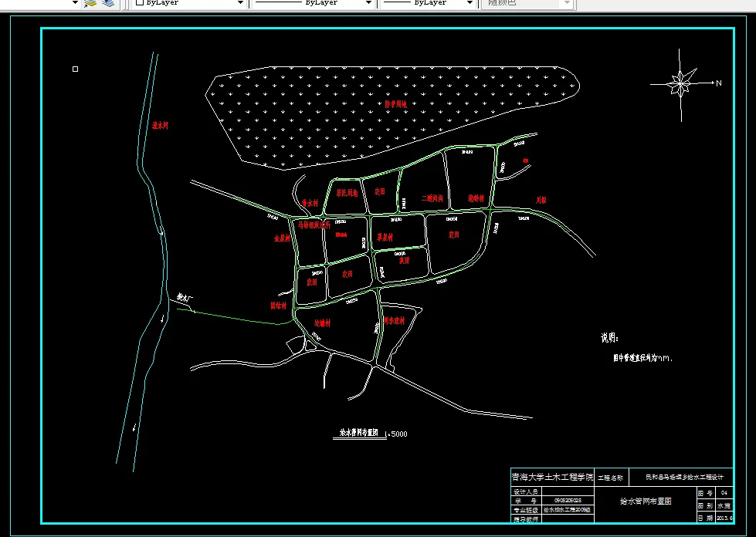Select the 2013.6 date cell
The height and width of the screenshot is (537, 756).
pyautogui.click(x=724, y=518)
